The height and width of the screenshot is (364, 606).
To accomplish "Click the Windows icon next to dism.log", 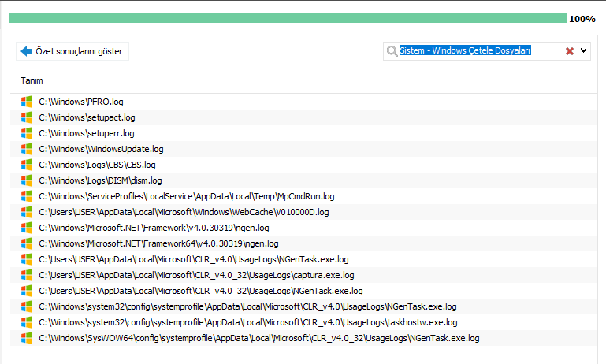I will (x=27, y=180).
